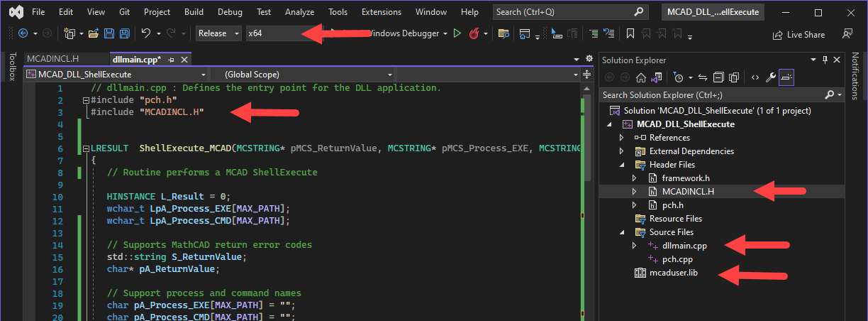Open Properties wrench icon in Solution Explorer
Image resolution: width=868 pixels, height=321 pixels.
pyautogui.click(x=770, y=77)
